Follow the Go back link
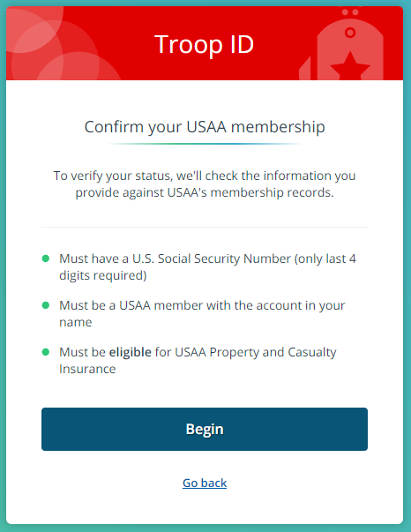Screen dimensions: 411x532 [205, 483]
